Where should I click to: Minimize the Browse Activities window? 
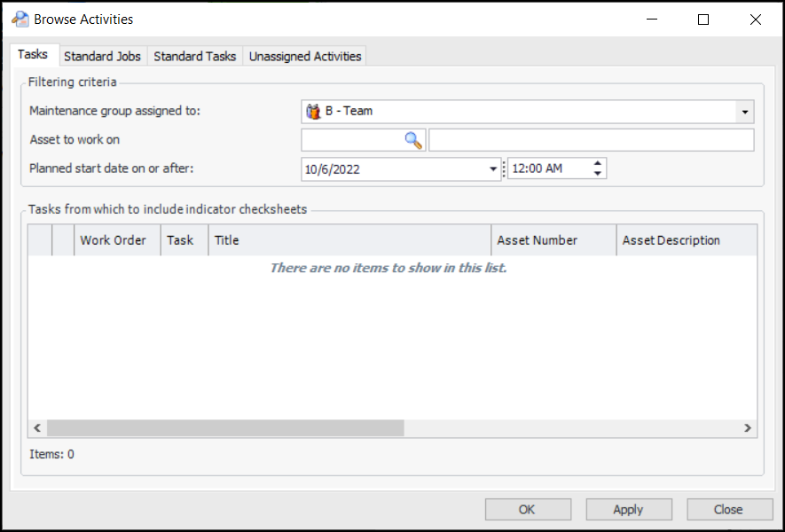pyautogui.click(x=651, y=20)
